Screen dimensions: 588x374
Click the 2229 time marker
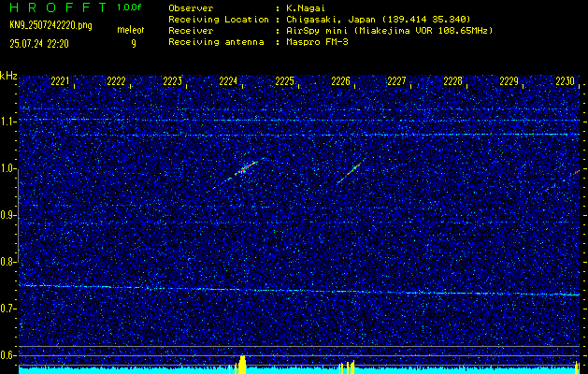click(509, 81)
